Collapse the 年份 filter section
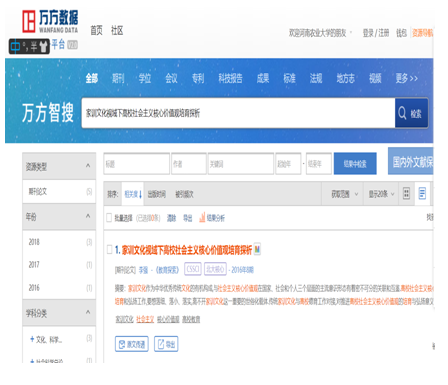Image resolution: width=448 pixels, height=385 pixels. (x=88, y=216)
